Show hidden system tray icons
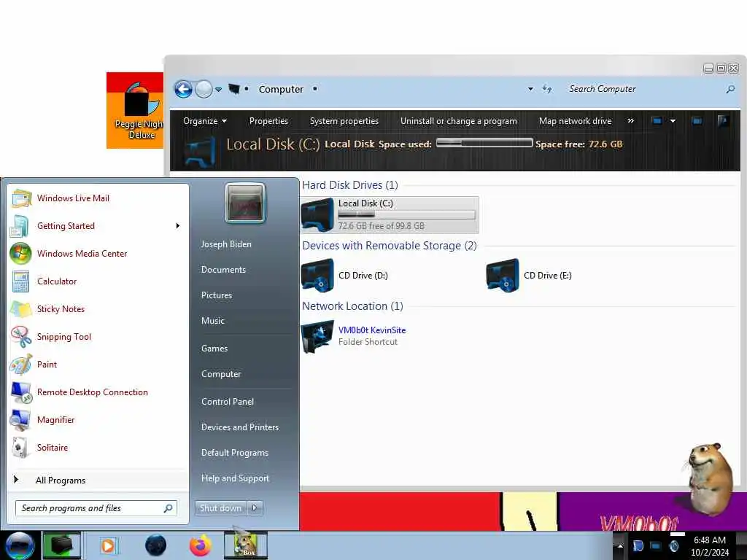This screenshot has width=747, height=560. tap(620, 545)
